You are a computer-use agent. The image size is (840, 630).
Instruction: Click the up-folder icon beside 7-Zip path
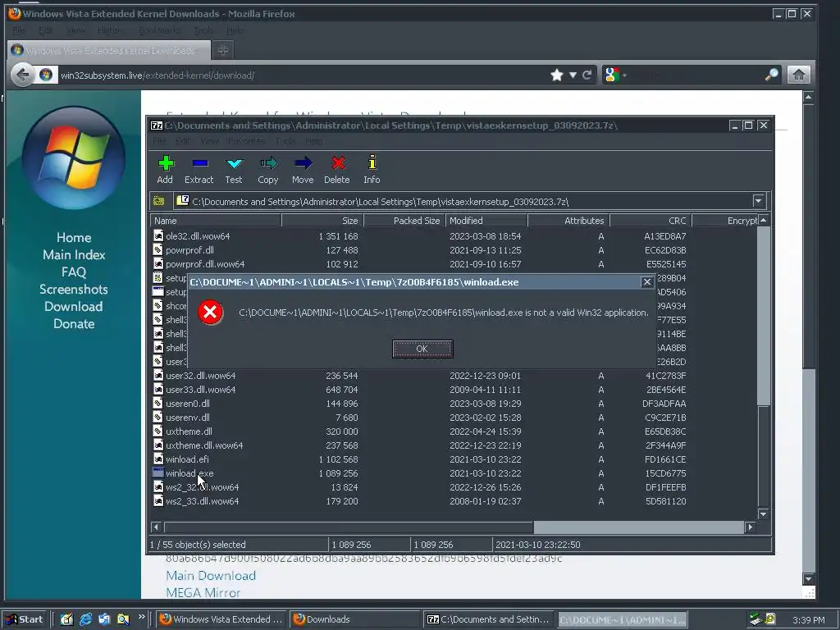click(x=159, y=202)
